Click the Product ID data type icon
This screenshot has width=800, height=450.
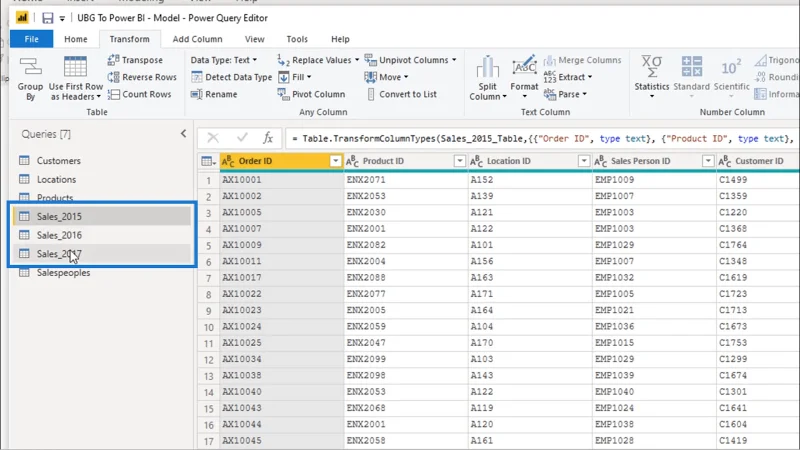[352, 161]
